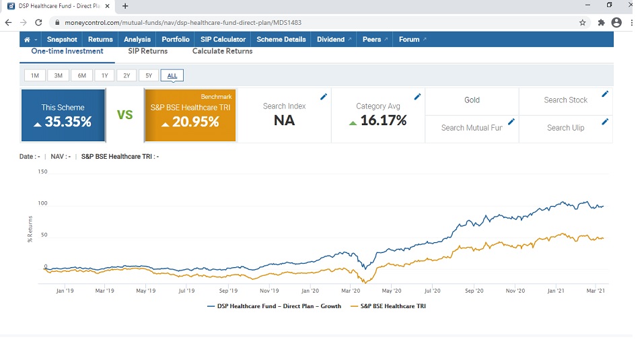644x362 pixels.
Task: Click the Category Avg 16.17% value
Action: click(383, 120)
